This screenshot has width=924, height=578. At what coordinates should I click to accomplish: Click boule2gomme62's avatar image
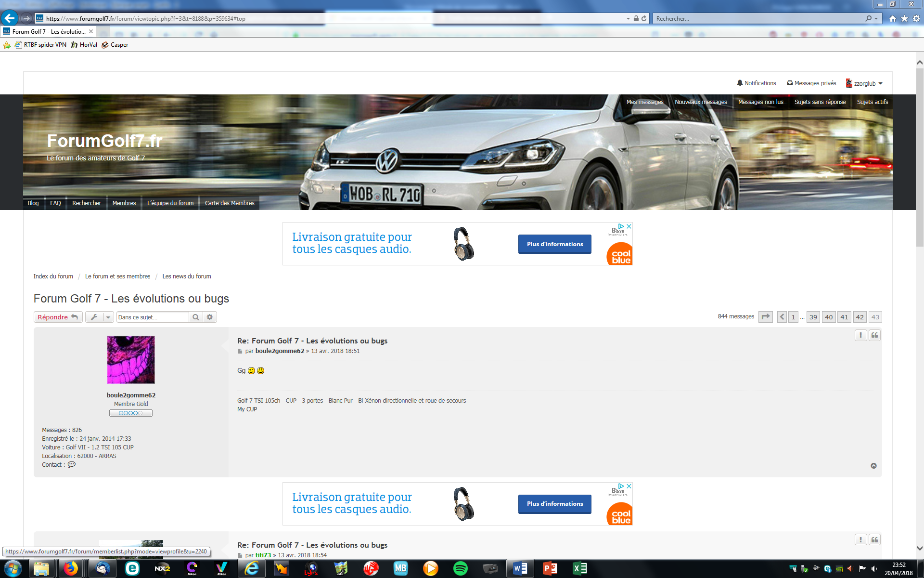131,360
